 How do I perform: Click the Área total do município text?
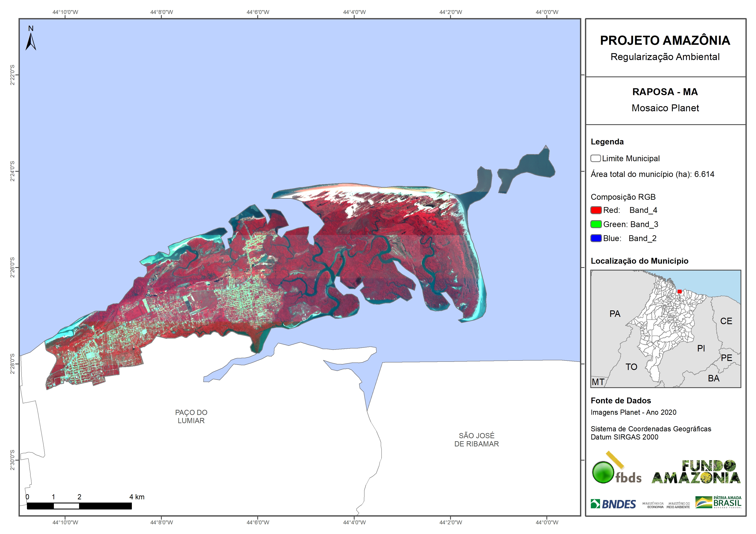point(652,174)
